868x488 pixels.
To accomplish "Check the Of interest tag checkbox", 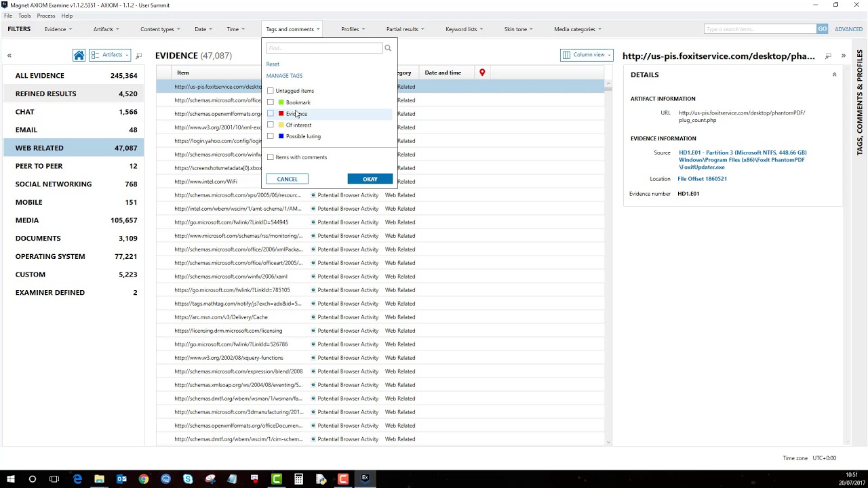I will tap(271, 125).
